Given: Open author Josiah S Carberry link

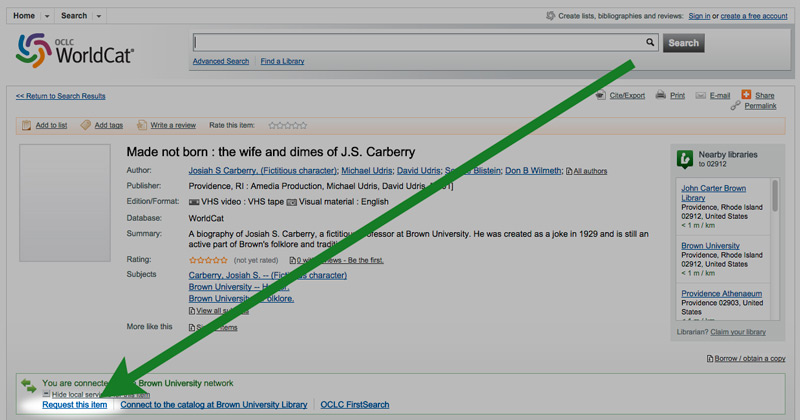Looking at the screenshot, I should coord(263,171).
